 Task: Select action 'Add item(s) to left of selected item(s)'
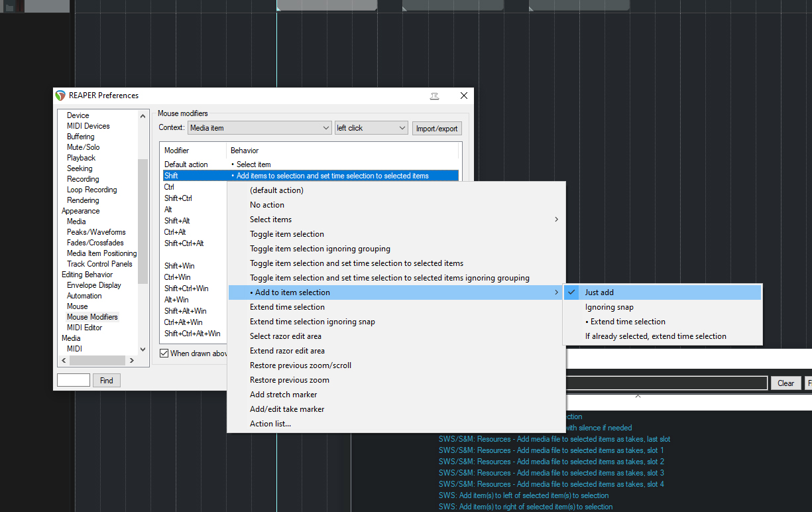[x=524, y=495]
